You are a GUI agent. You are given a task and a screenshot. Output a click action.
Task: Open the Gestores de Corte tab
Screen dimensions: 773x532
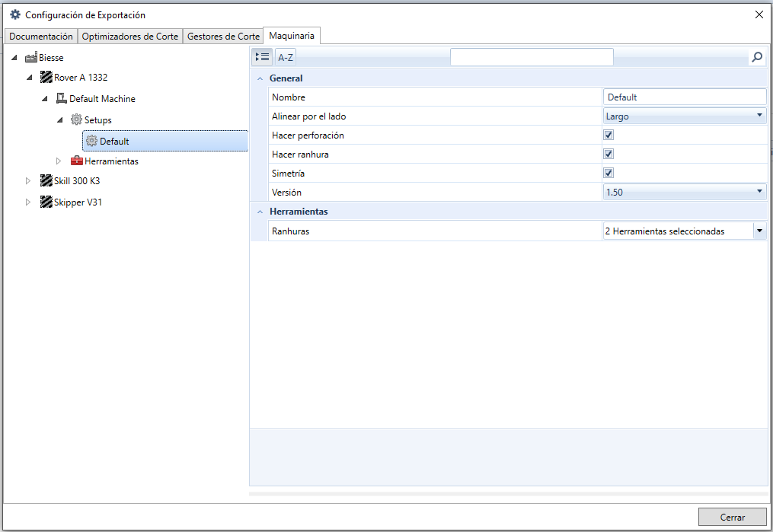[x=223, y=36]
